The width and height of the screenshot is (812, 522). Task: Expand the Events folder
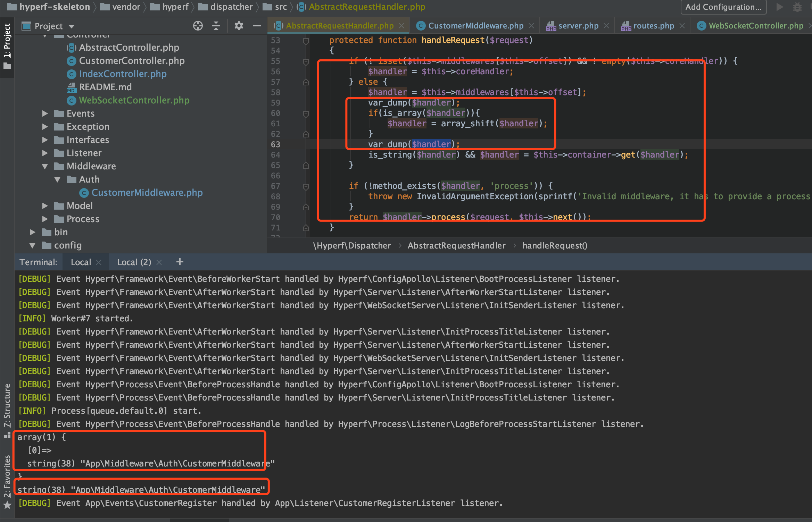coord(45,113)
